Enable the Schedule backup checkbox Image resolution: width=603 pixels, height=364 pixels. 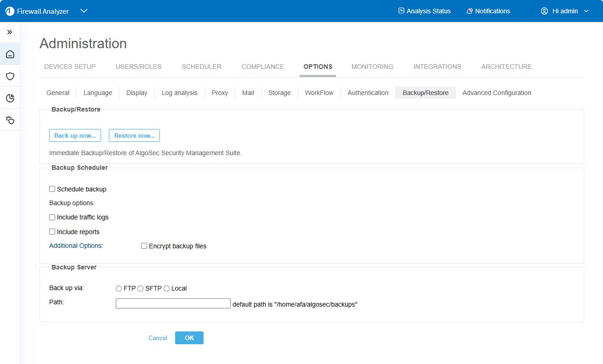[52, 189]
